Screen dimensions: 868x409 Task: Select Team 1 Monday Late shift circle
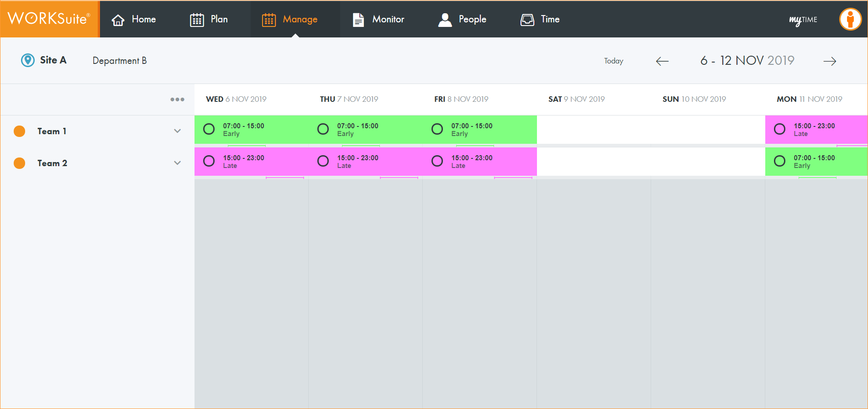(x=780, y=129)
